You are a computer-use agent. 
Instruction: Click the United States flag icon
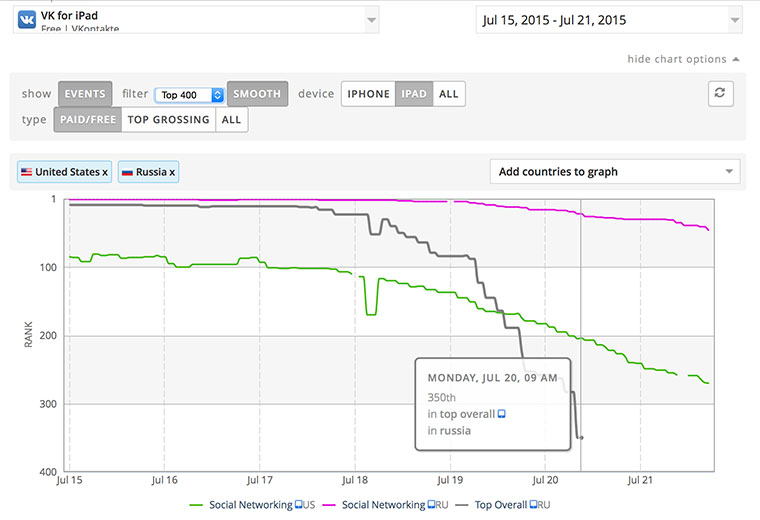point(26,172)
